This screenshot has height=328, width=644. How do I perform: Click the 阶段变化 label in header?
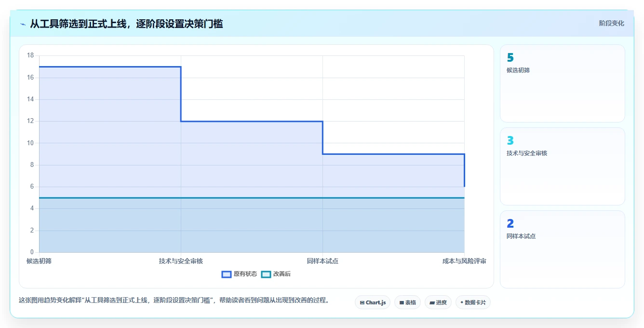[x=611, y=23]
